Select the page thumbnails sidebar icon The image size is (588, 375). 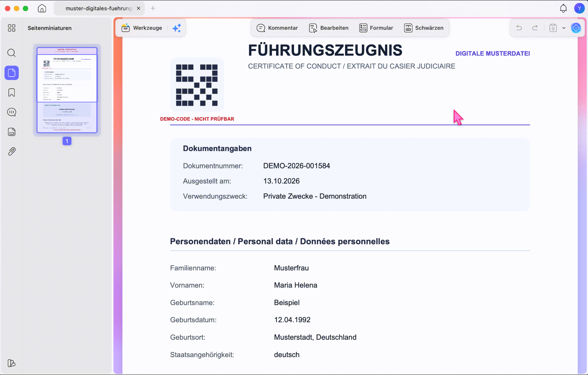tap(11, 73)
